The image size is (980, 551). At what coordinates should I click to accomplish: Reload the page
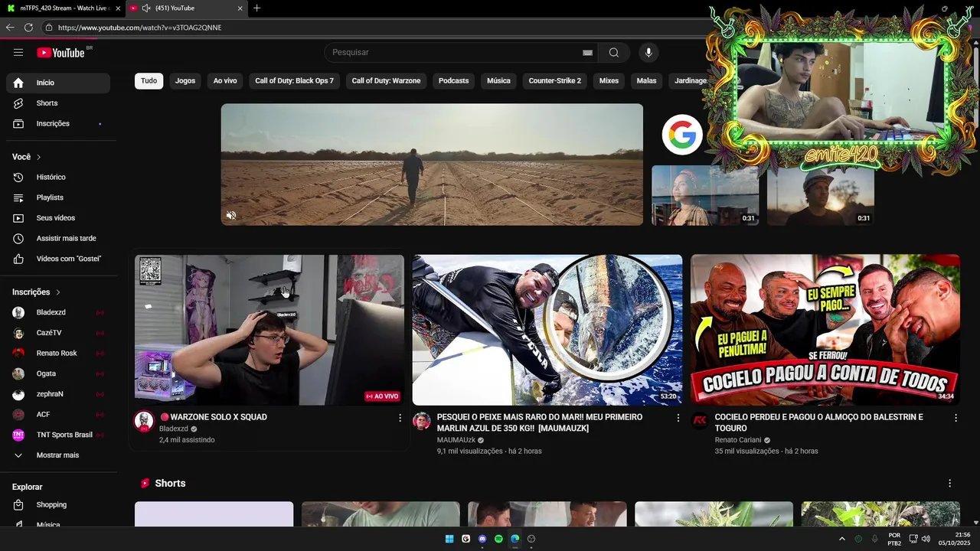pos(28,28)
